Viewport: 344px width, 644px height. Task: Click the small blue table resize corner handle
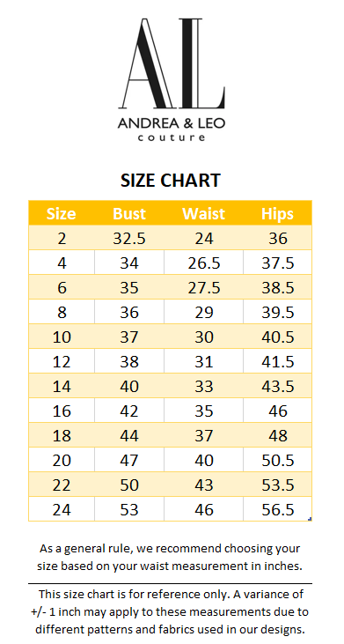coord(310,519)
